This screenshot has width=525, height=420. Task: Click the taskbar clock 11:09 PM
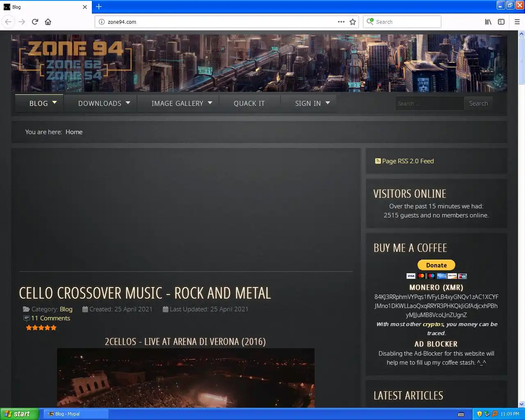coord(510,414)
